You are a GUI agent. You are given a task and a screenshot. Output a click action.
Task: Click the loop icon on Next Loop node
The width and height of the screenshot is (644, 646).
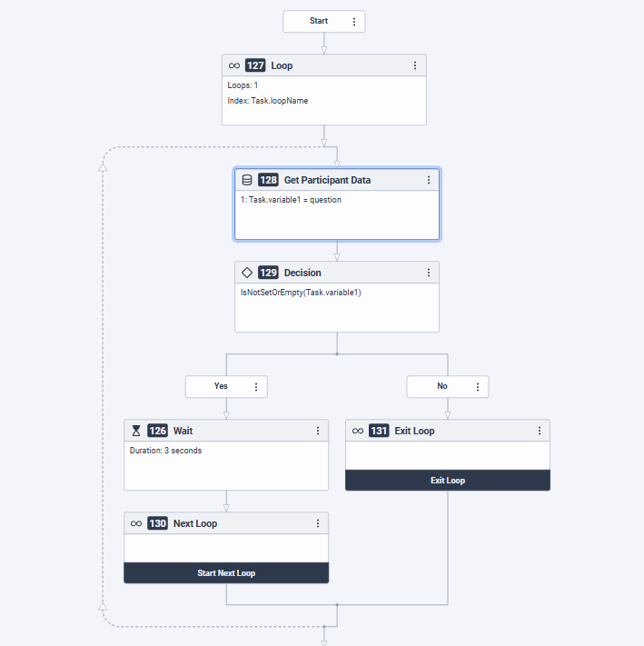(136, 523)
